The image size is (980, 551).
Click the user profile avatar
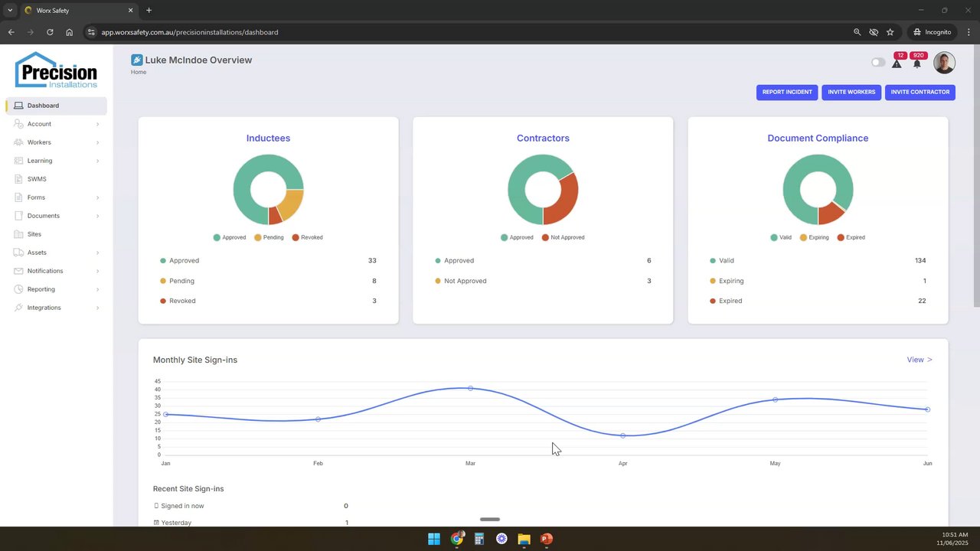944,63
